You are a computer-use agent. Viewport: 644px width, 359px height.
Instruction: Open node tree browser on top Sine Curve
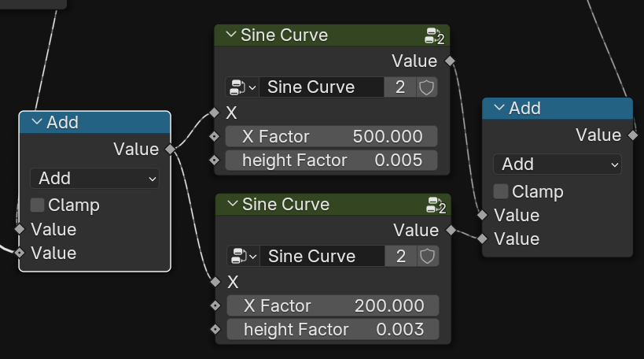tap(241, 87)
